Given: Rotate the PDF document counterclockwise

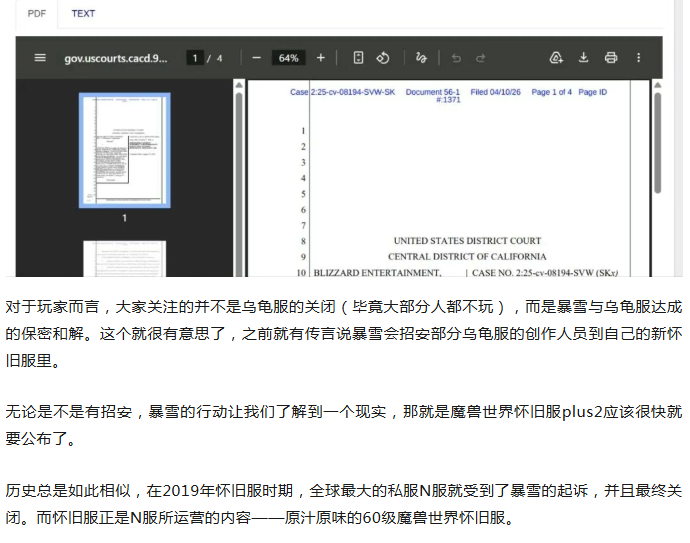Looking at the screenshot, I should coord(382,58).
